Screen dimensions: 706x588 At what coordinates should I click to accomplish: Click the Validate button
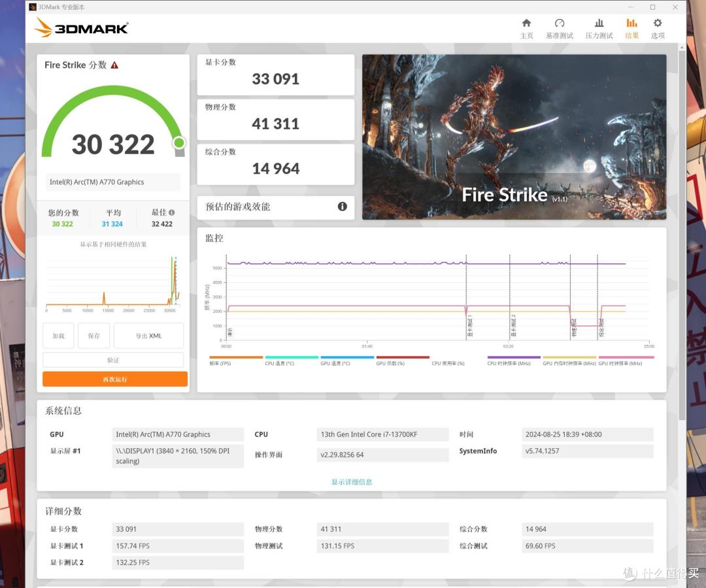[x=113, y=360]
